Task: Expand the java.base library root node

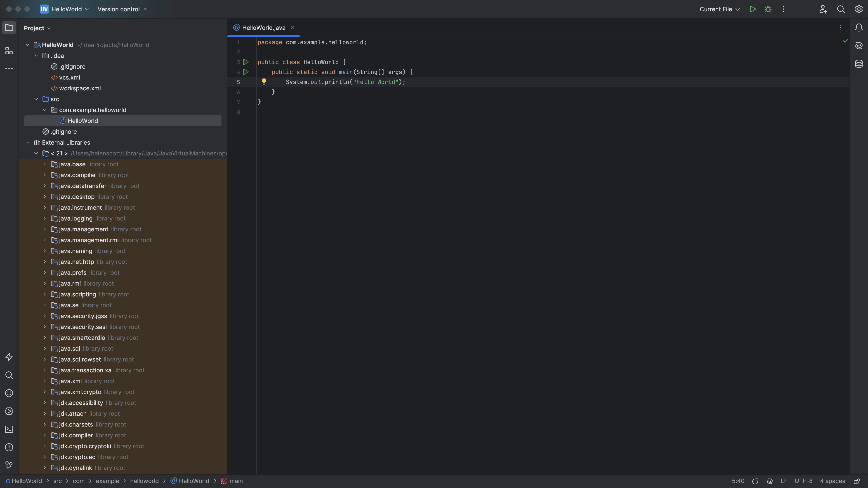Action: pos(45,164)
